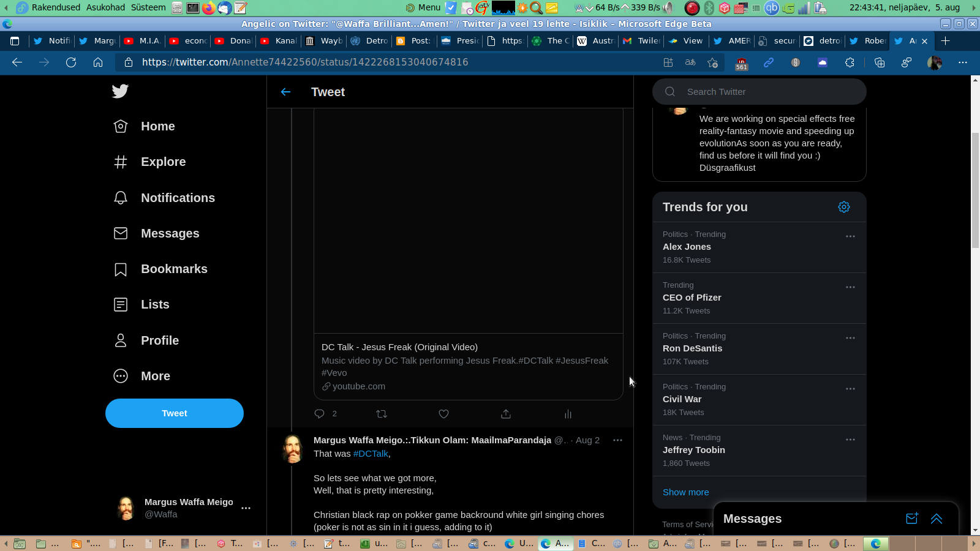Open Margus Waffa Meigo tweet avatar

pyautogui.click(x=293, y=449)
